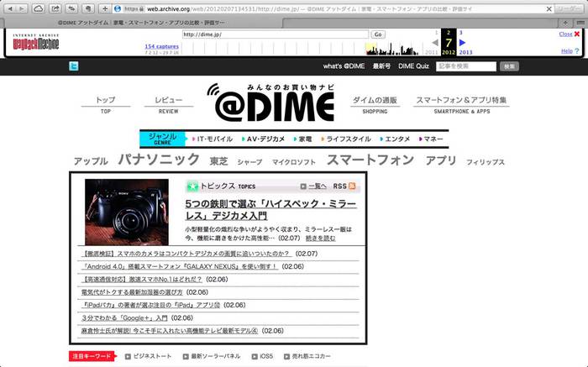The width and height of the screenshot is (588, 367).
Task: Show all tabs button at tab bar end
Action: click(x=580, y=23)
